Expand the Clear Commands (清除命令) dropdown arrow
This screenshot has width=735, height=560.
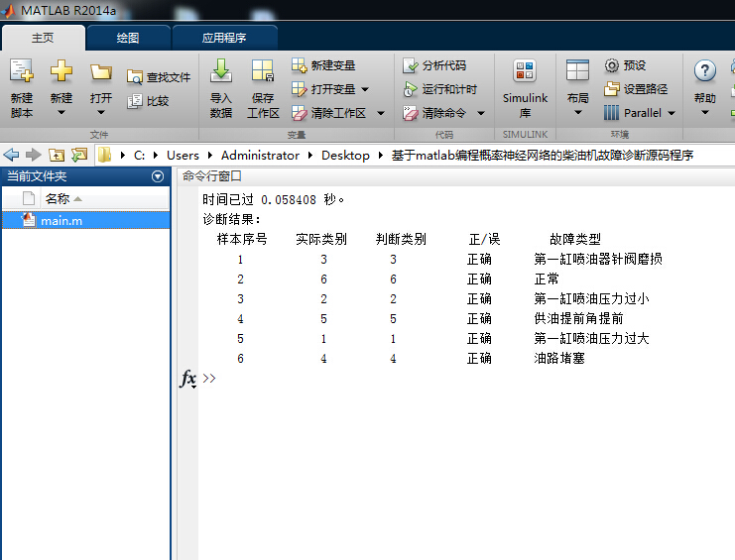(480, 113)
